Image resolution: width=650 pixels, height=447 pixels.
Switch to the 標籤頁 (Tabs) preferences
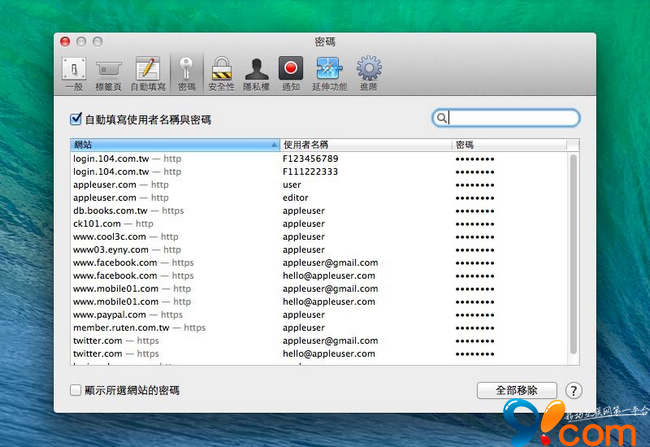110,72
